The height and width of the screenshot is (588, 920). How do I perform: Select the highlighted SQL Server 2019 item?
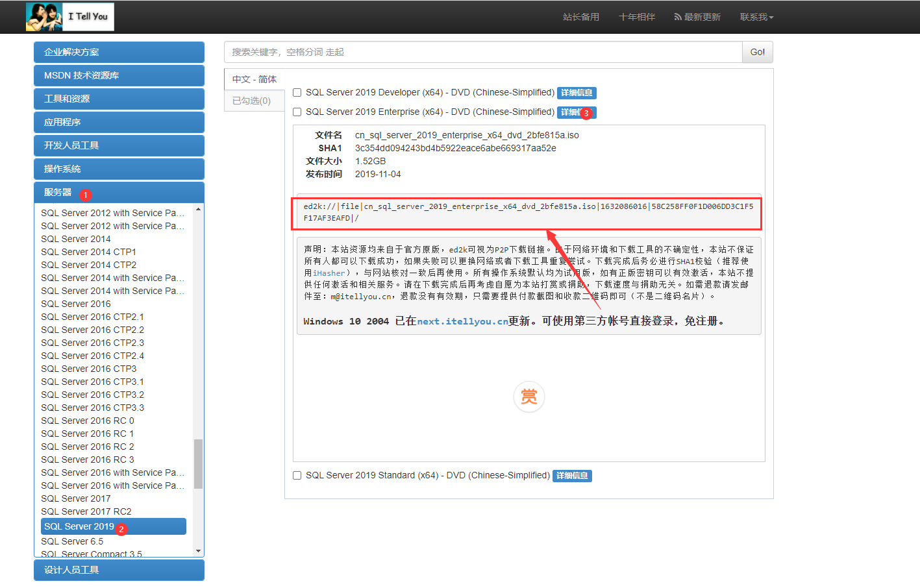pyautogui.click(x=114, y=526)
